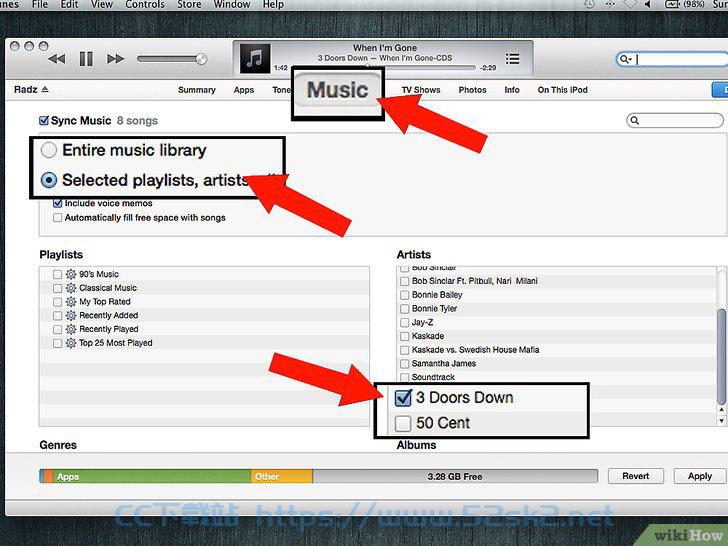
Task: Open the View menu
Action: click(x=102, y=5)
